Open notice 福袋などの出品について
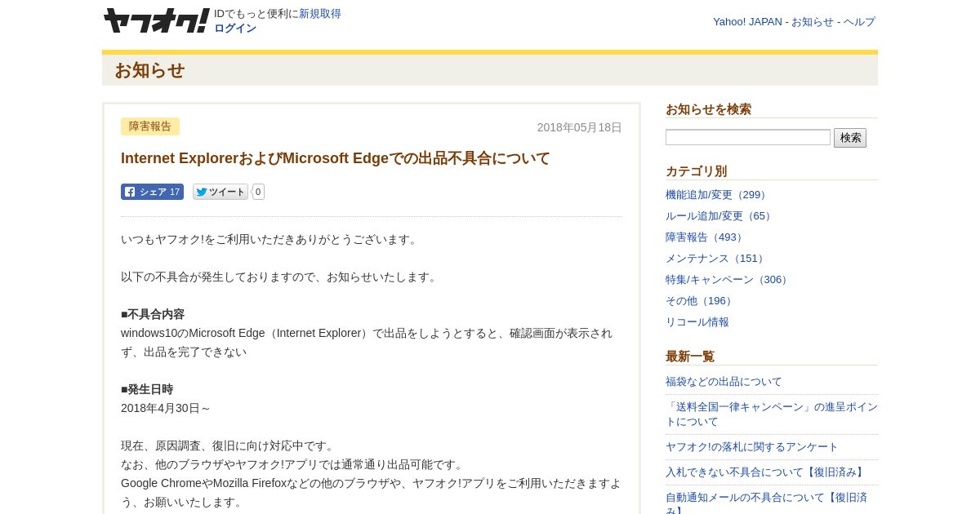Screen dimensions: 980x514 [x=724, y=382]
